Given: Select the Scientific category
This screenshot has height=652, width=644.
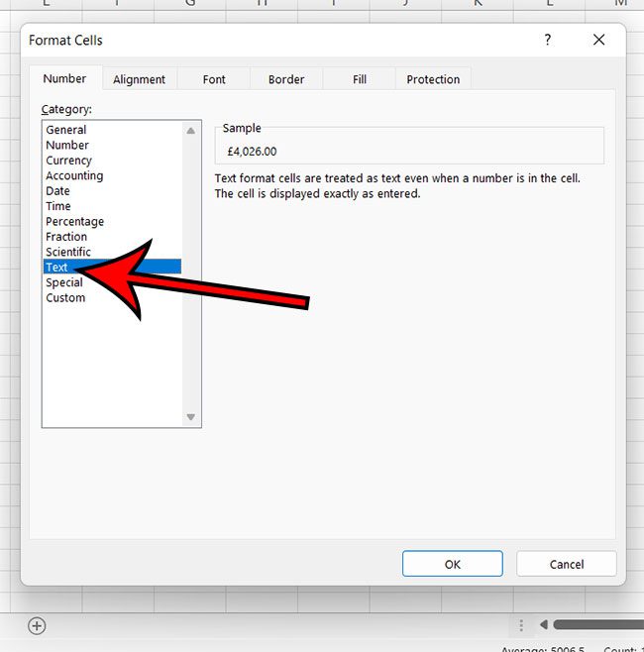Looking at the screenshot, I should click(x=68, y=252).
